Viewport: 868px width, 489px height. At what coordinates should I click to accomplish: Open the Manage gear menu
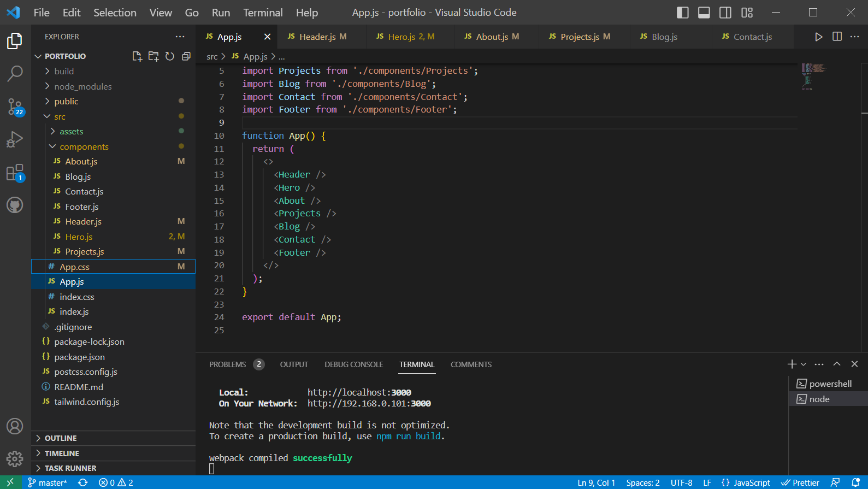click(15, 458)
